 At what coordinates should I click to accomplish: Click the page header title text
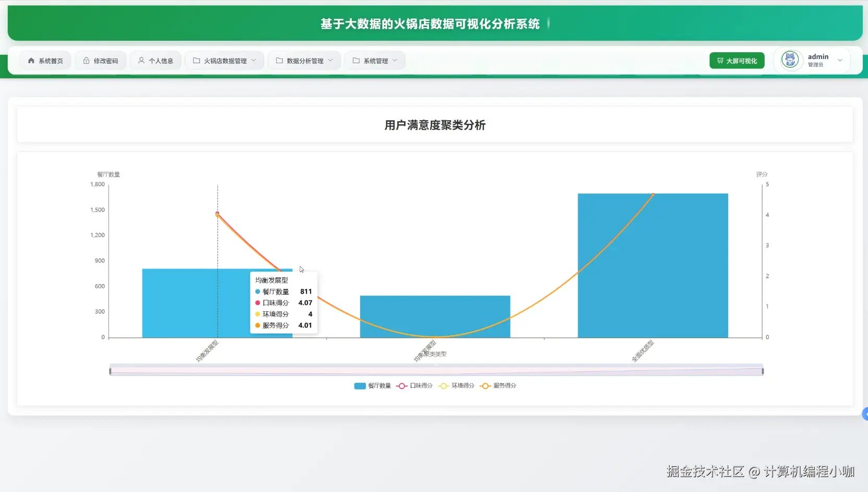(x=430, y=24)
